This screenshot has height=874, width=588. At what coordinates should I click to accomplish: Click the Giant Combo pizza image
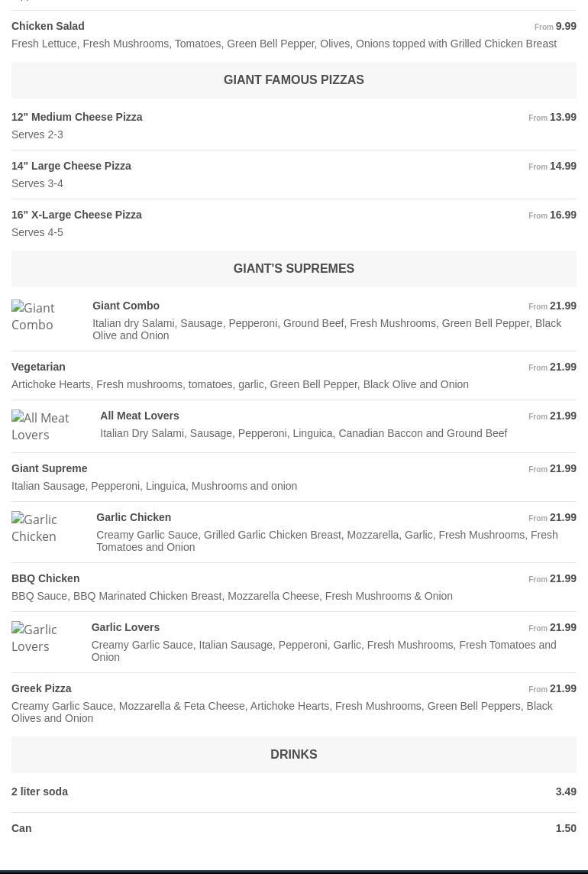(44, 316)
